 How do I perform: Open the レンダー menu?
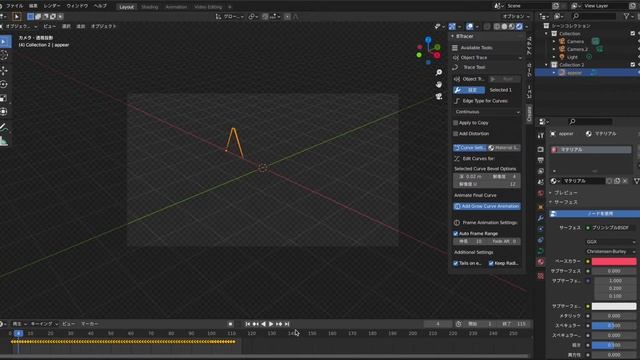[x=51, y=6]
